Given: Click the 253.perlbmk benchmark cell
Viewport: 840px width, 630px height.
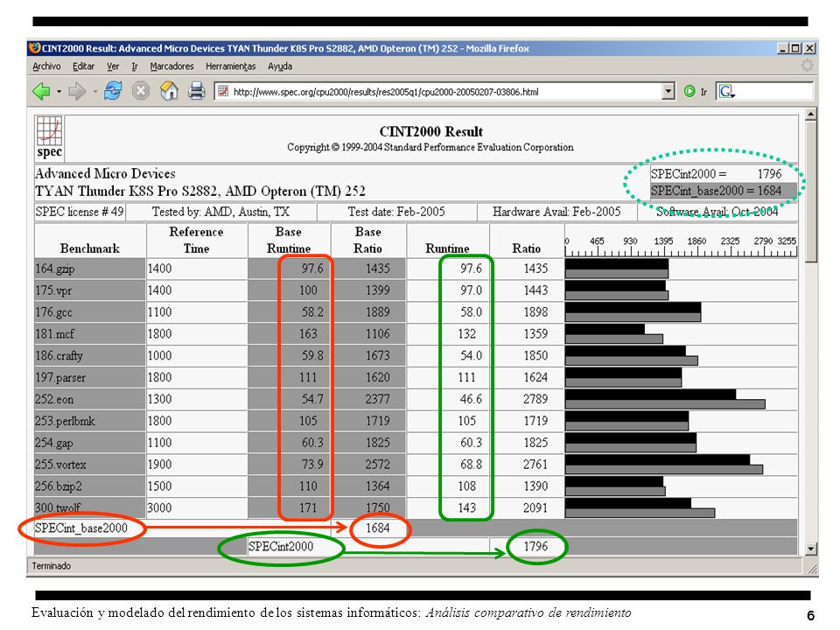Looking at the screenshot, I should click(x=90, y=421).
